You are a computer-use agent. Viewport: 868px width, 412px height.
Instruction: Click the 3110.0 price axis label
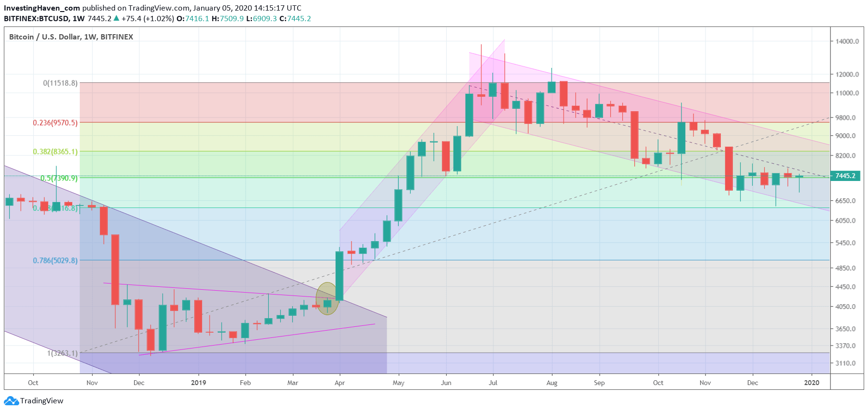845,363
